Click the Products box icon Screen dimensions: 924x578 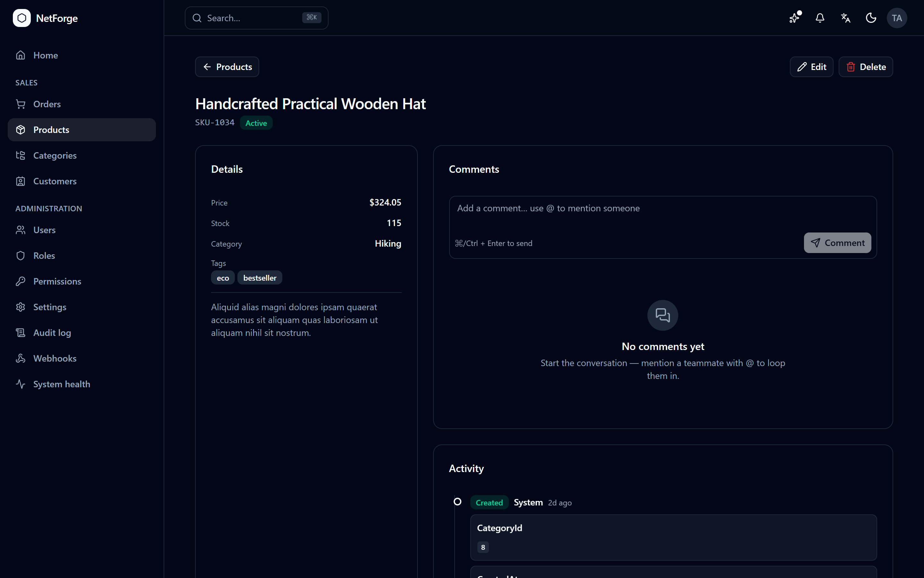point(21,130)
